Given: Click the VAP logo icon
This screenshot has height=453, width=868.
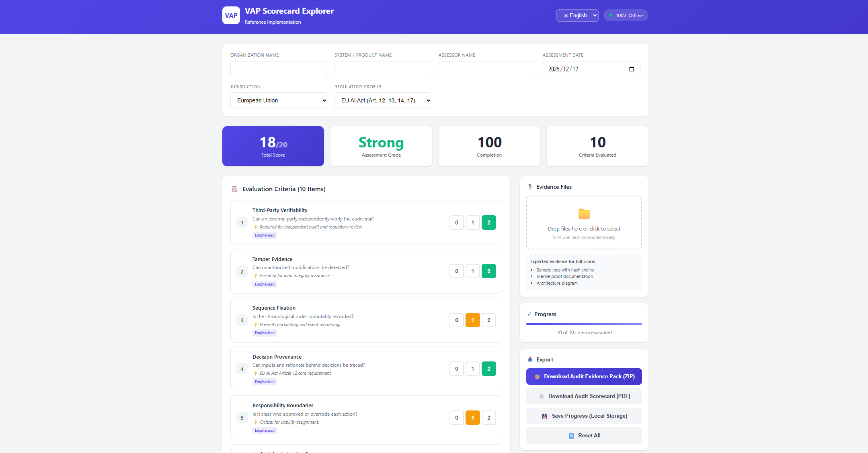Looking at the screenshot, I should pos(231,15).
